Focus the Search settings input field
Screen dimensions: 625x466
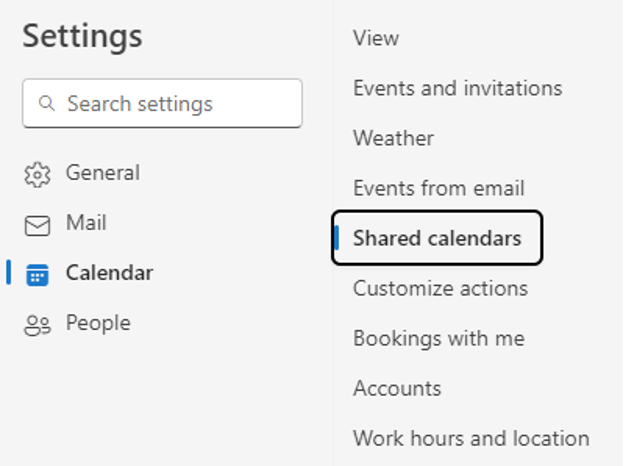(162, 104)
